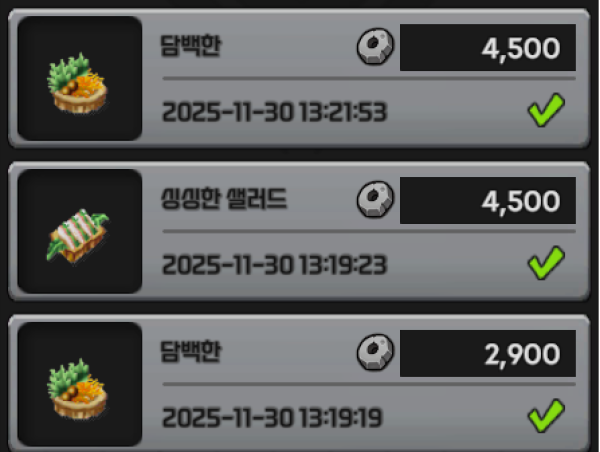600x452 pixels.
Task: Select the 싱싱한 샐러드 sandwich item image
Action: (80, 232)
